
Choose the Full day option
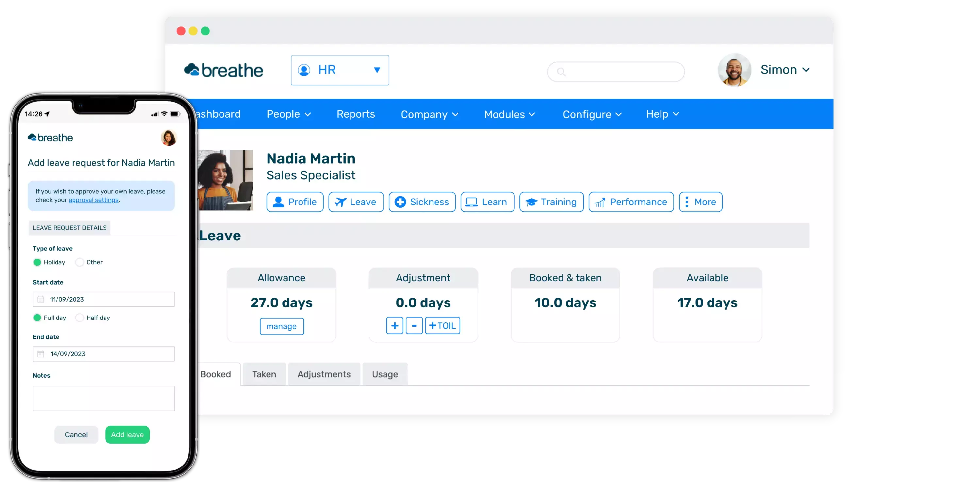click(37, 318)
